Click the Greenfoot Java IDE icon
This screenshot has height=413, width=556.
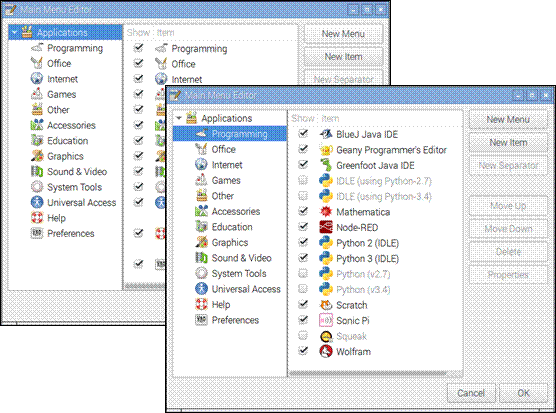tap(326, 165)
